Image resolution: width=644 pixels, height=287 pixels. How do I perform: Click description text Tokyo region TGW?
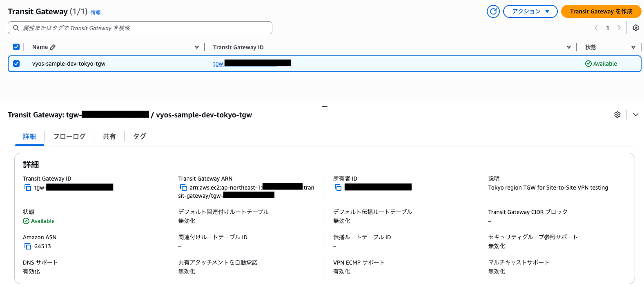click(548, 188)
